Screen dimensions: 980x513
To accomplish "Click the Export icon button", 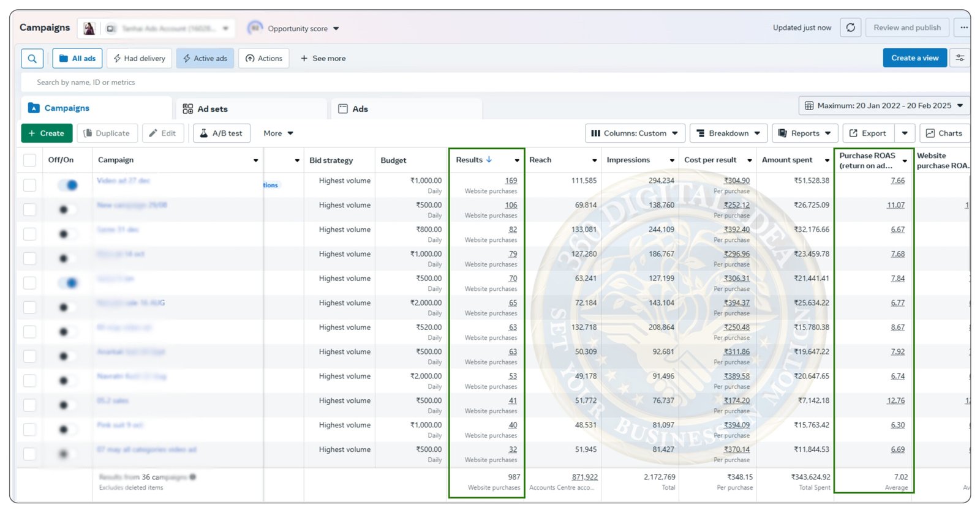I will 867,133.
